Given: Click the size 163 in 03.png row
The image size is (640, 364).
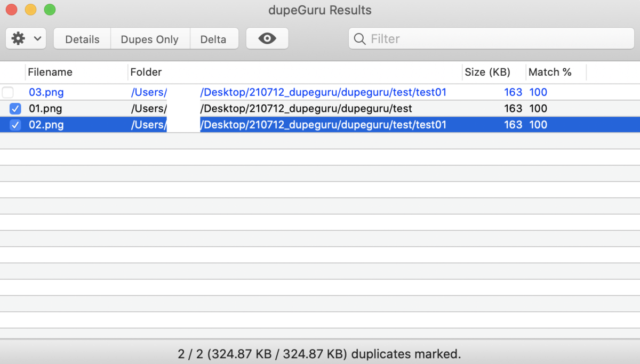Looking at the screenshot, I should coord(513,92).
